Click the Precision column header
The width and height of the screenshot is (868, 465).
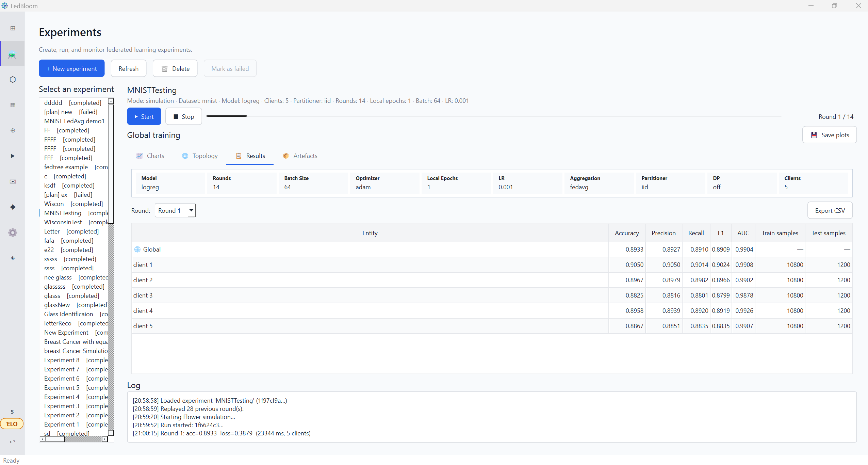664,233
